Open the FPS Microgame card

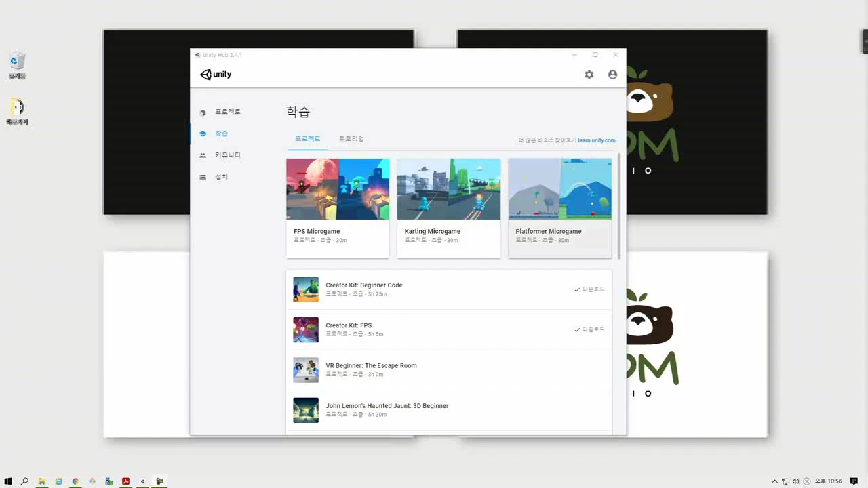tap(338, 207)
